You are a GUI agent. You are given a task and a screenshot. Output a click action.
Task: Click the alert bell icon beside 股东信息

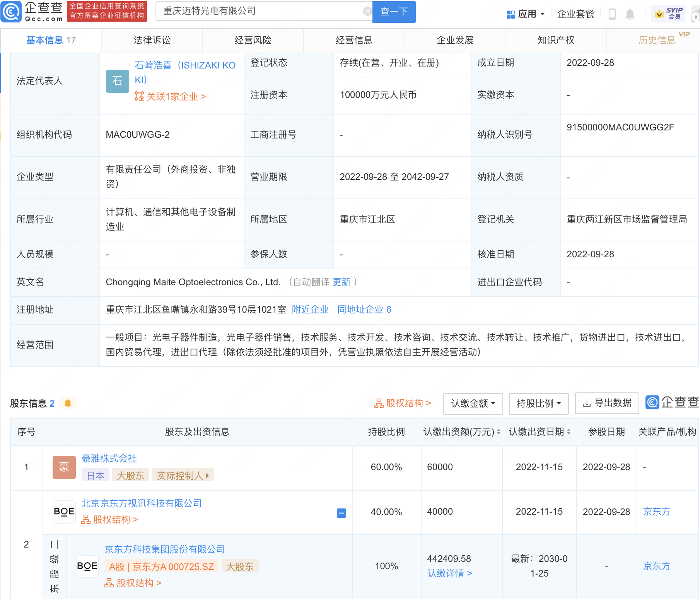68,403
